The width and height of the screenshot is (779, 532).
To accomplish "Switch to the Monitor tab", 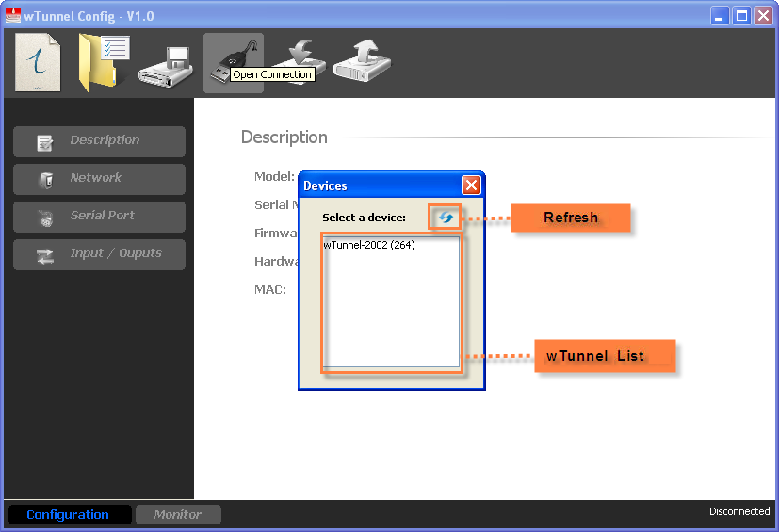I will (x=178, y=514).
